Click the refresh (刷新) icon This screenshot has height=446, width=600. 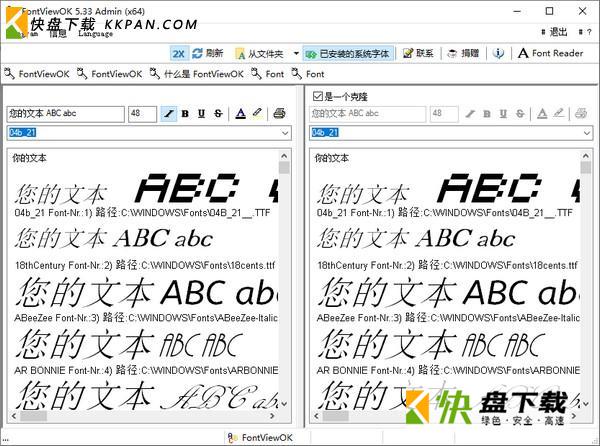tap(197, 53)
